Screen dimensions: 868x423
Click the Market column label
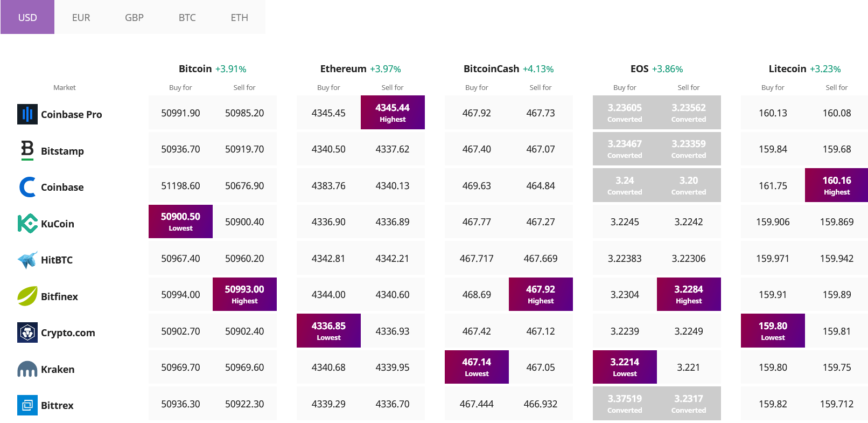click(x=65, y=87)
